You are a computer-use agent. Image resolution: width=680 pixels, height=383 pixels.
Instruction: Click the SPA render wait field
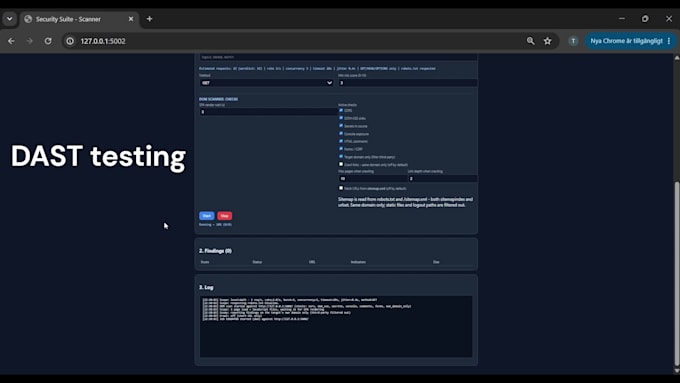click(268, 112)
